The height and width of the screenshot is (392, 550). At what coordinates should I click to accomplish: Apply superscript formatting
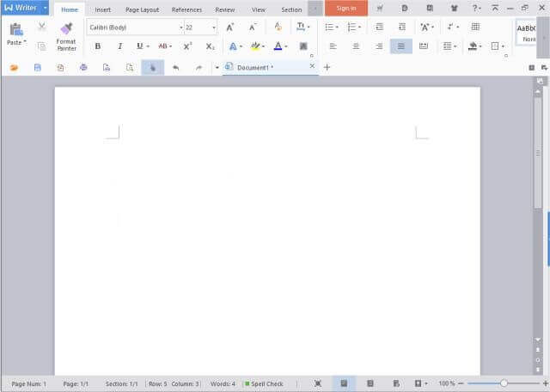[187, 46]
